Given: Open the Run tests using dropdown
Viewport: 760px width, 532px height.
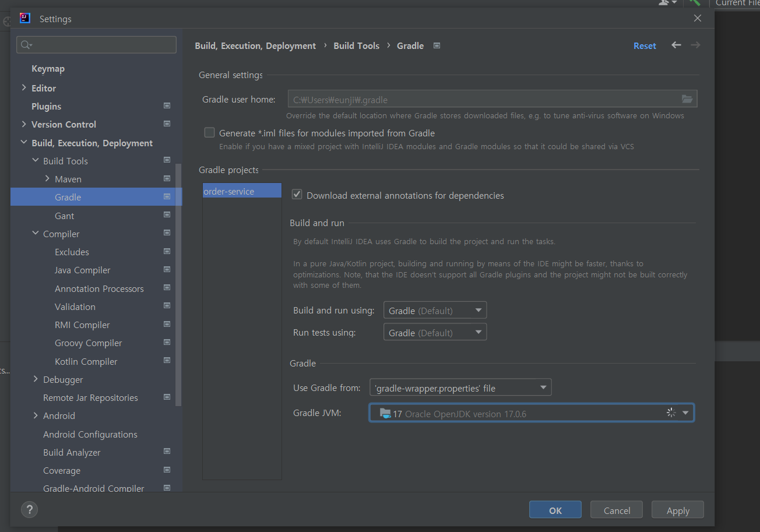Looking at the screenshot, I should point(435,333).
